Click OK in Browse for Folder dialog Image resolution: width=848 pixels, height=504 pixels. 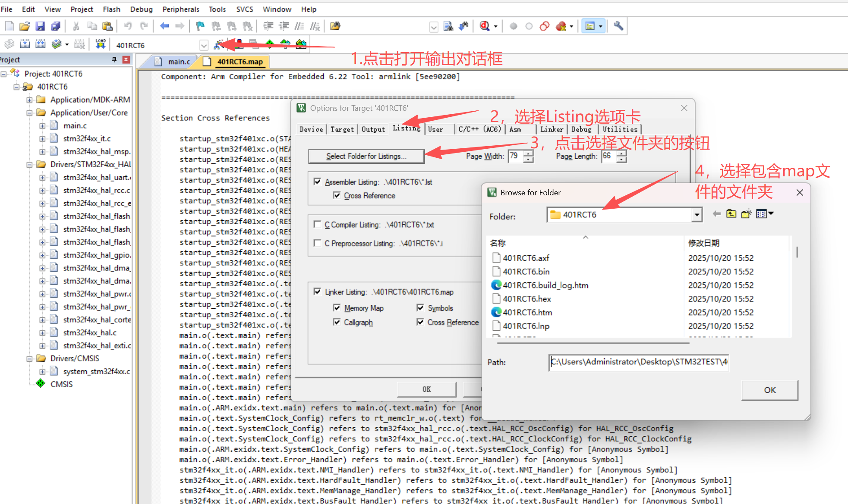tap(769, 390)
